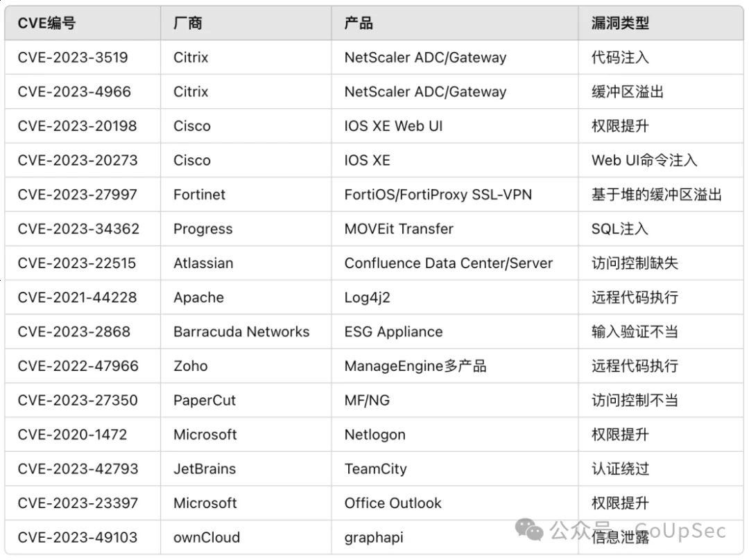Select the CVE-2021-44228 cell
This screenshot has width=749, height=560.
(77, 297)
